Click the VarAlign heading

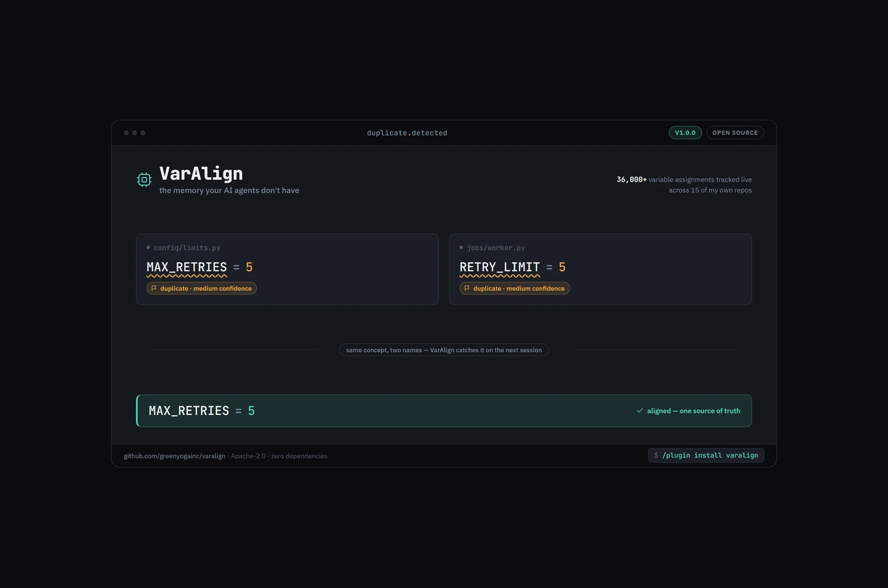point(201,174)
